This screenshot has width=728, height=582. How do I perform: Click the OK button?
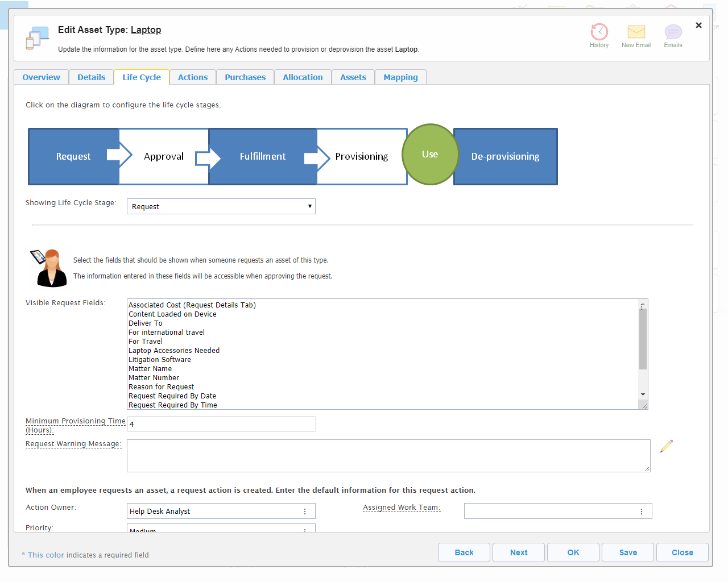pyautogui.click(x=573, y=552)
